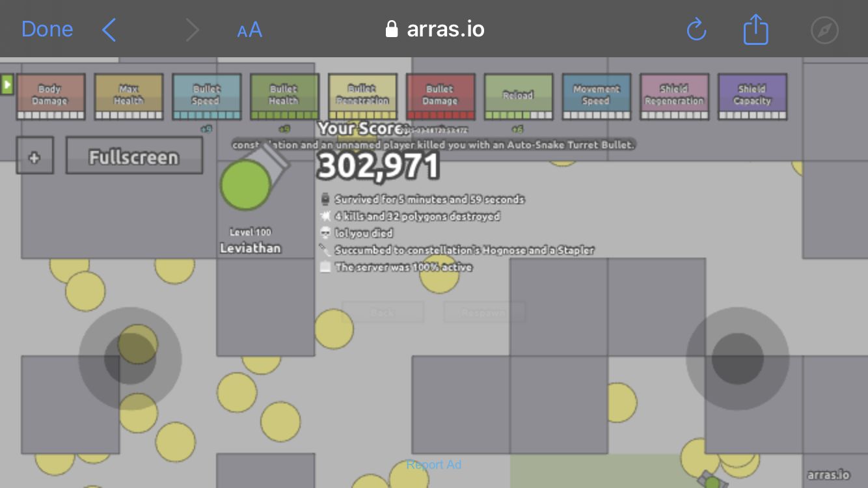Viewport: 868px width, 488px height.
Task: Upgrade the Bullet Damage stat
Action: pyautogui.click(x=441, y=97)
